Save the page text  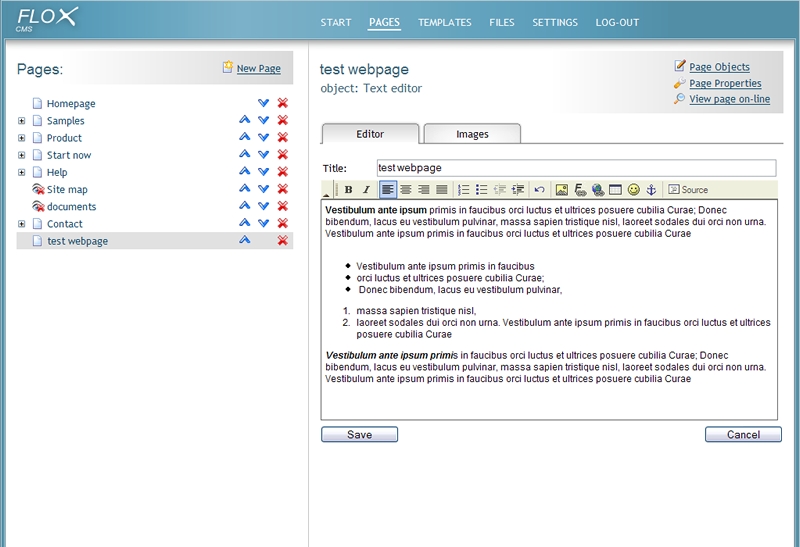tap(359, 434)
